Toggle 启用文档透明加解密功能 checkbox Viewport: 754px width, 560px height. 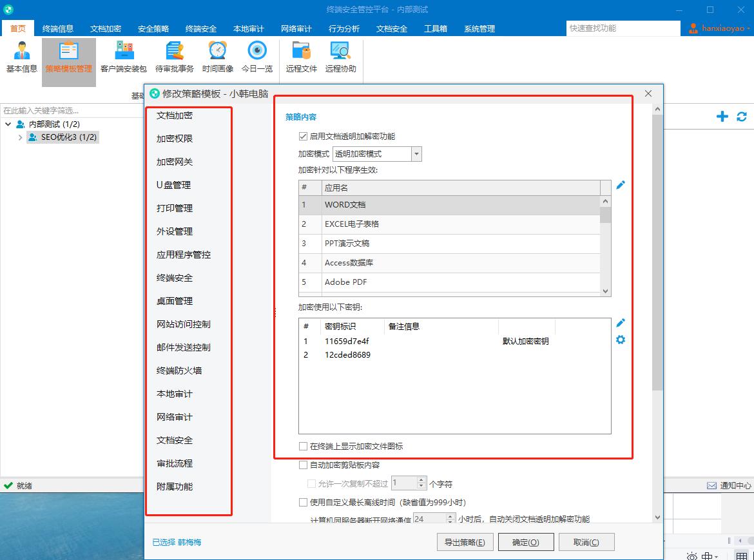(303, 137)
